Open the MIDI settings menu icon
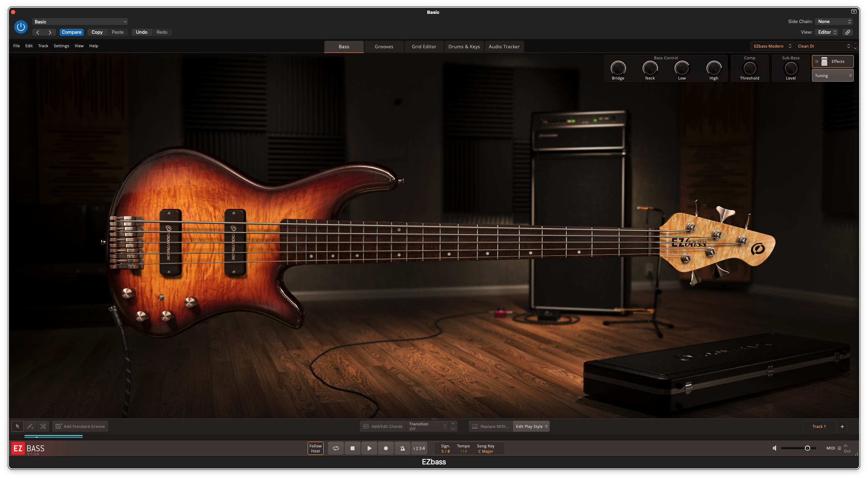 click(839, 448)
